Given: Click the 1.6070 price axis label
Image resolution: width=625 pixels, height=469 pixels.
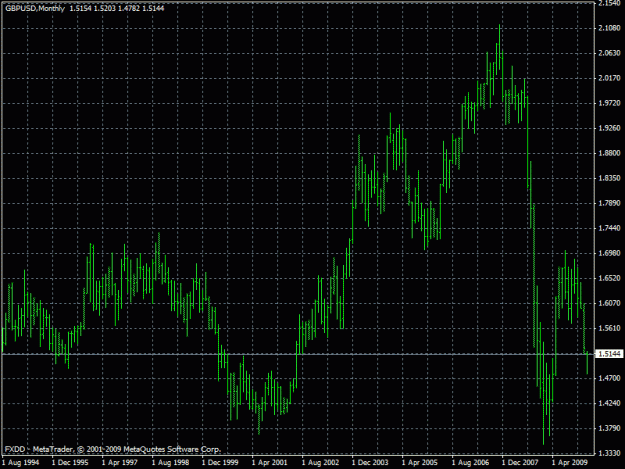Looking at the screenshot, I should coord(609,303).
